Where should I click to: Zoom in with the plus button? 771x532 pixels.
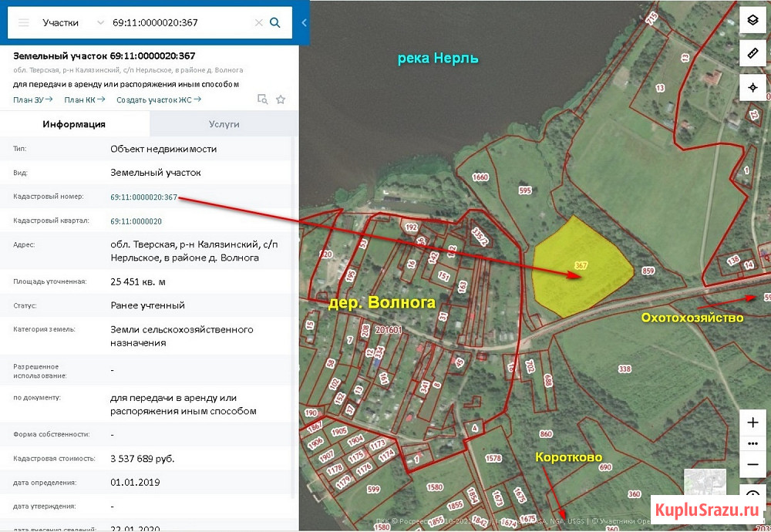(752, 423)
